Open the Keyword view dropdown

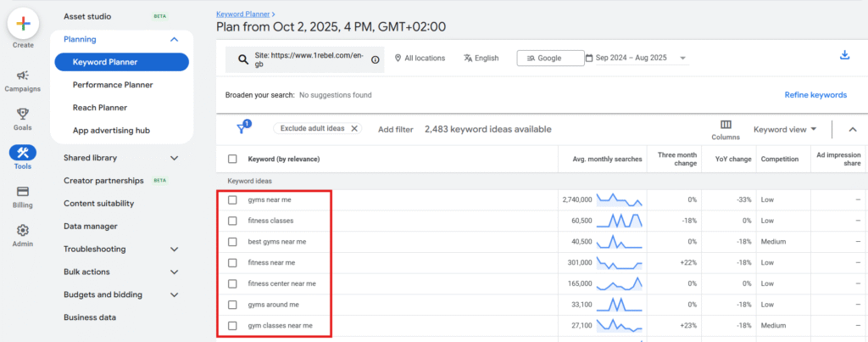point(785,130)
